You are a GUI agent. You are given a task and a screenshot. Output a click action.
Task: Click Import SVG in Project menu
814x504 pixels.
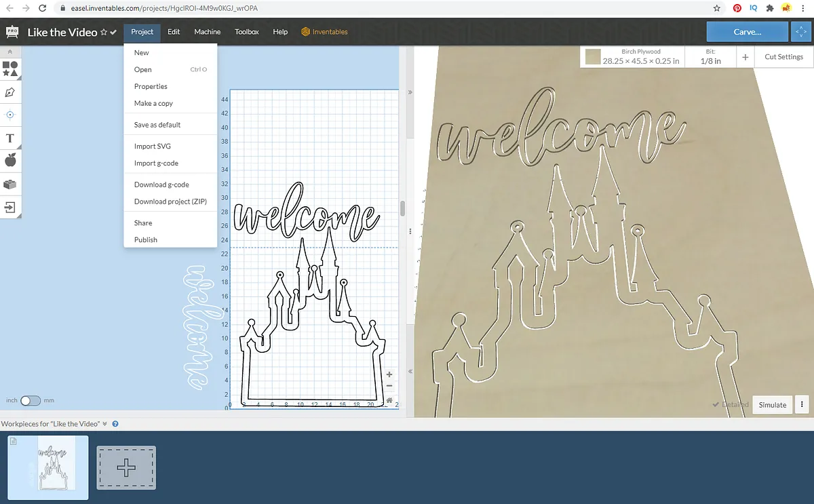click(x=153, y=146)
